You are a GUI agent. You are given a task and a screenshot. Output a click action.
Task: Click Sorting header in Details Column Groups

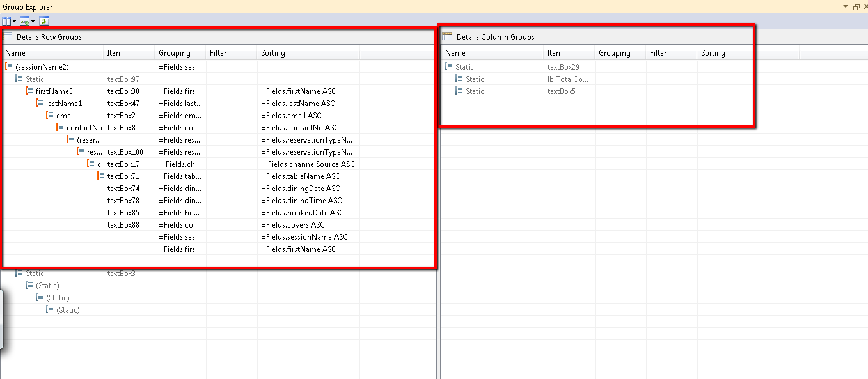pos(748,53)
